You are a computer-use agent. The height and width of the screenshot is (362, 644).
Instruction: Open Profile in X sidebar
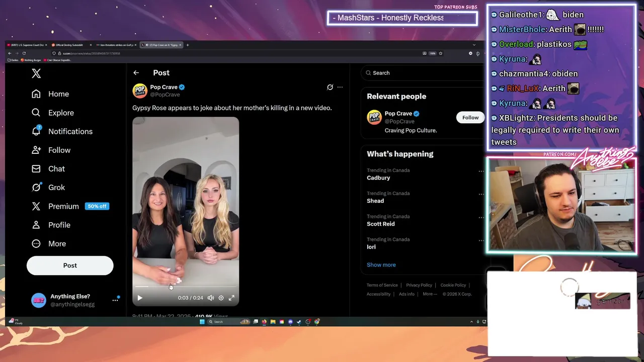pyautogui.click(x=51, y=225)
